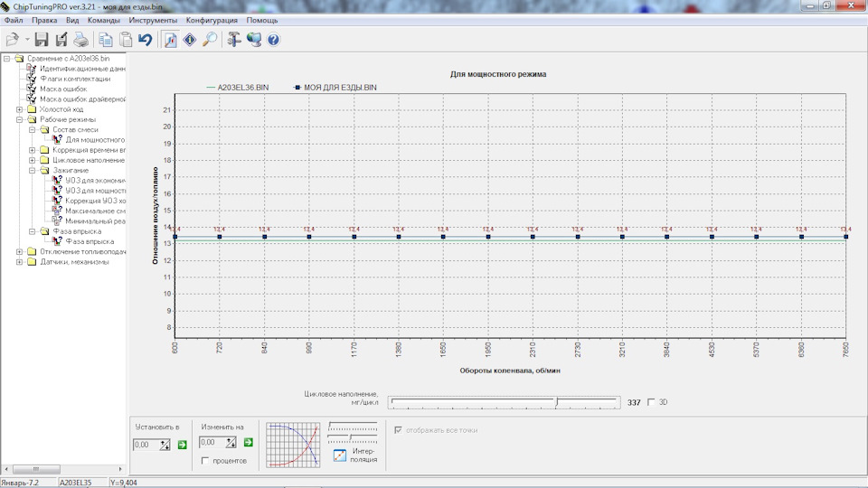
Task: Click the magnifying glass search icon
Action: [209, 40]
